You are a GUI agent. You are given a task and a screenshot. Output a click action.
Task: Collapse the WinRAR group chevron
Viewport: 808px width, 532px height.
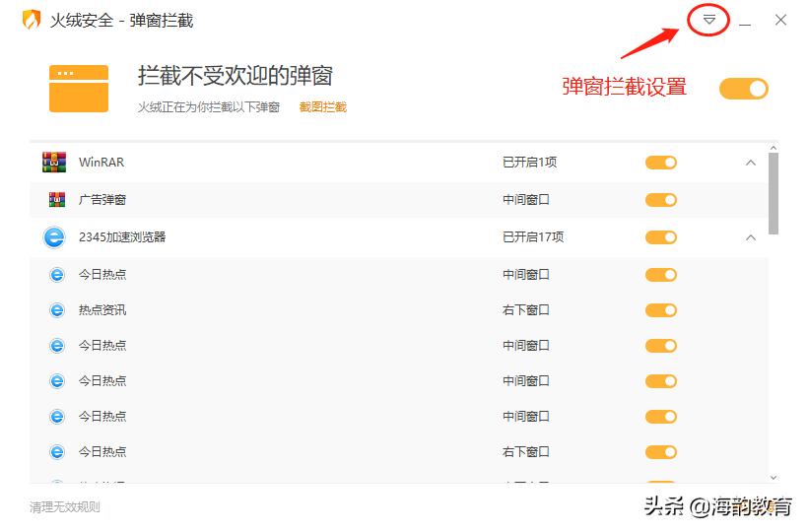pyautogui.click(x=751, y=163)
